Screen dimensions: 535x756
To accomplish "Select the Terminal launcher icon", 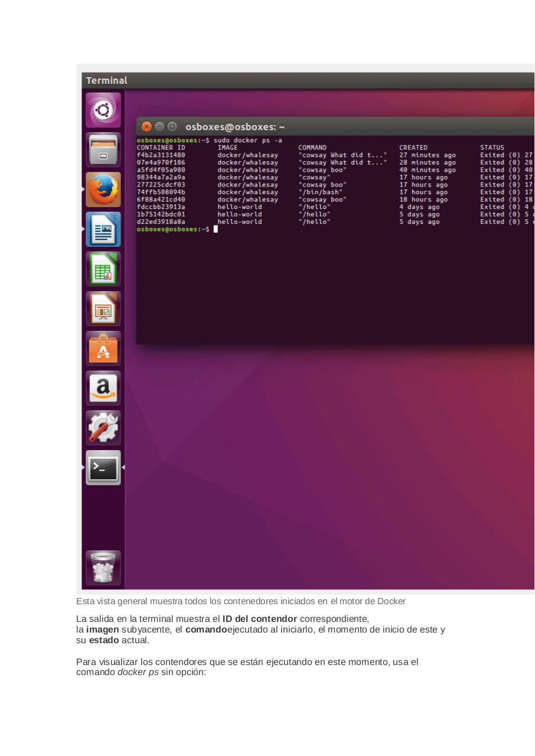I will pos(103,468).
